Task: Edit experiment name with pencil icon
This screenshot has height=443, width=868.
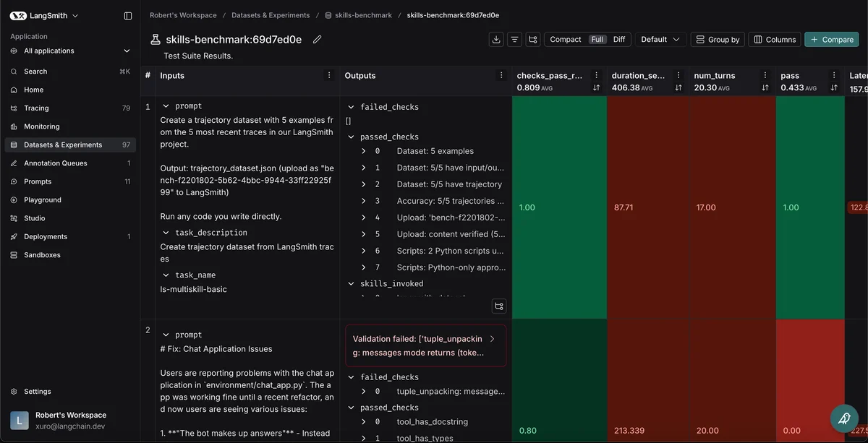Action: coord(317,40)
